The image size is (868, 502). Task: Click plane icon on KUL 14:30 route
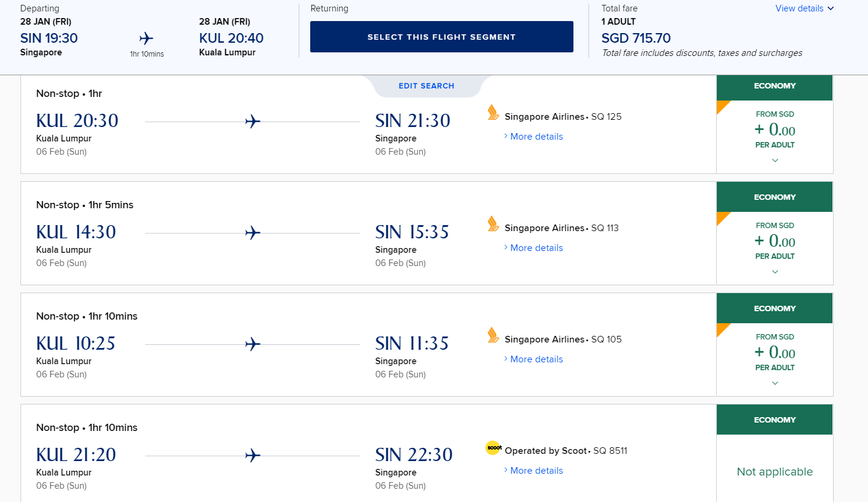[x=253, y=233]
